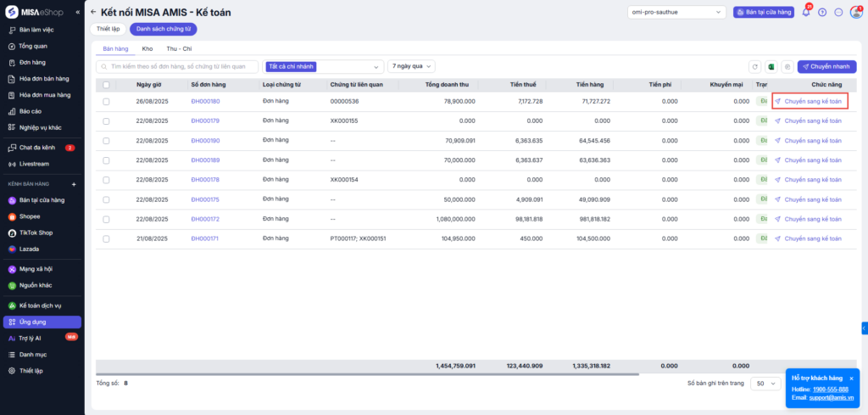Close the Hỗ trợ khách hàng popup
This screenshot has height=415, width=868.
click(851, 378)
